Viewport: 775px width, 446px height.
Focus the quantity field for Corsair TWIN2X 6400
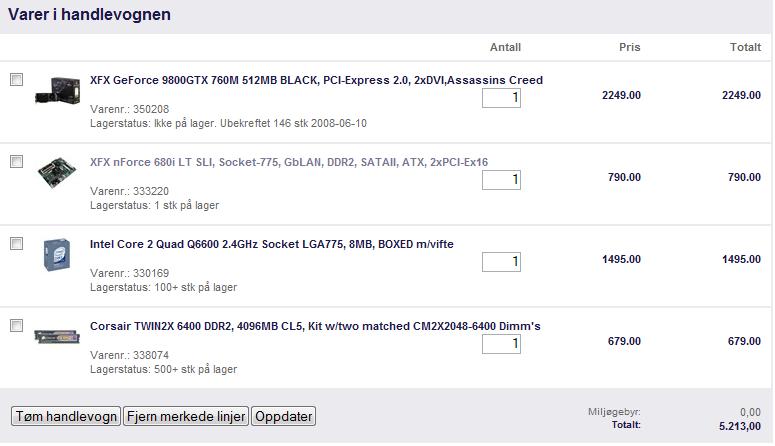(501, 344)
